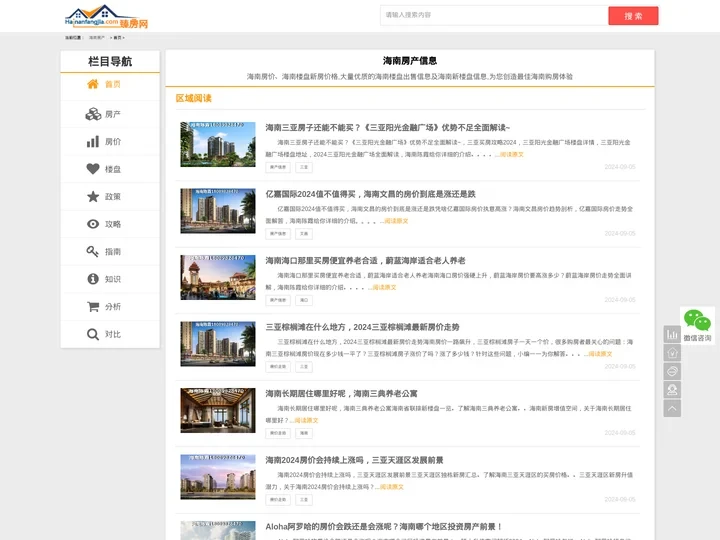720x540 pixels.
Task: Click the 海南房产 breadcrumb link
Action: (96, 38)
